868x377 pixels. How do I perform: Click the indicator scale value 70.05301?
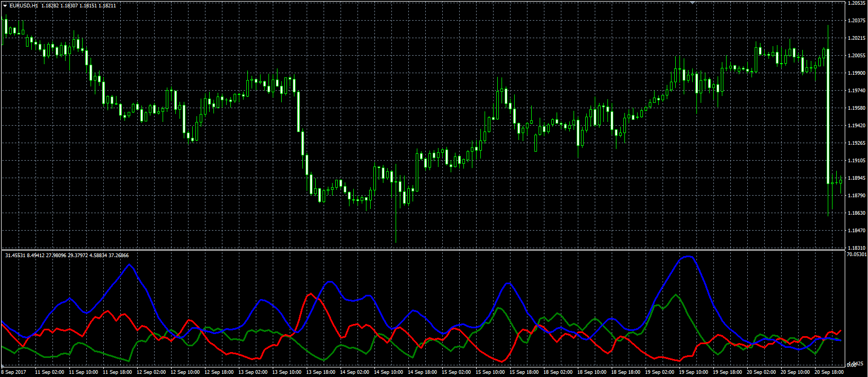point(856,255)
